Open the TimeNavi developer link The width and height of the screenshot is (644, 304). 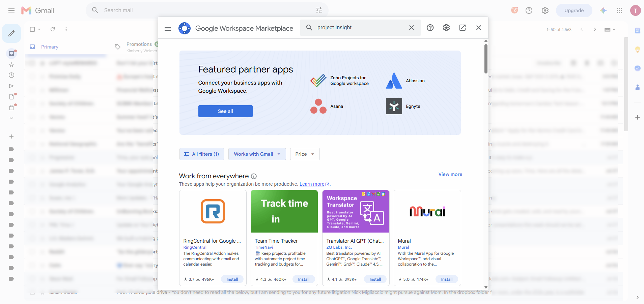point(264,247)
